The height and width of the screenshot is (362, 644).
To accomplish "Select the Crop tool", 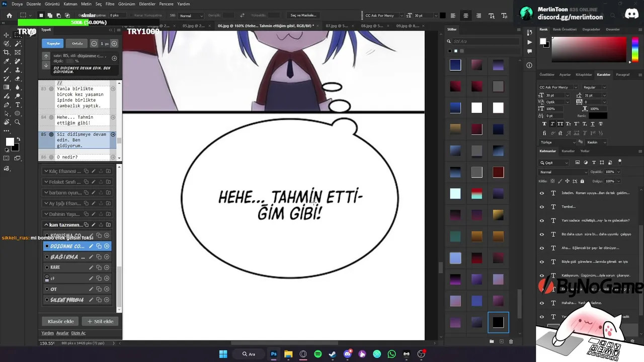I will (x=7, y=52).
